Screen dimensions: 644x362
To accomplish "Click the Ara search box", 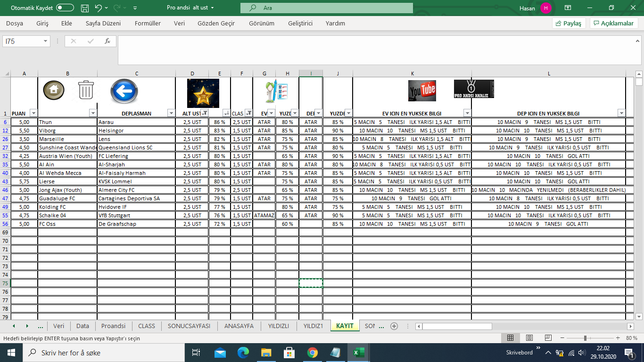I will (327, 8).
